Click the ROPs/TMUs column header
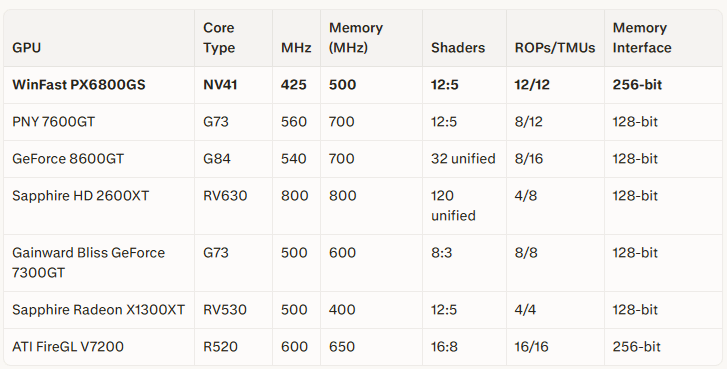 tap(555, 48)
